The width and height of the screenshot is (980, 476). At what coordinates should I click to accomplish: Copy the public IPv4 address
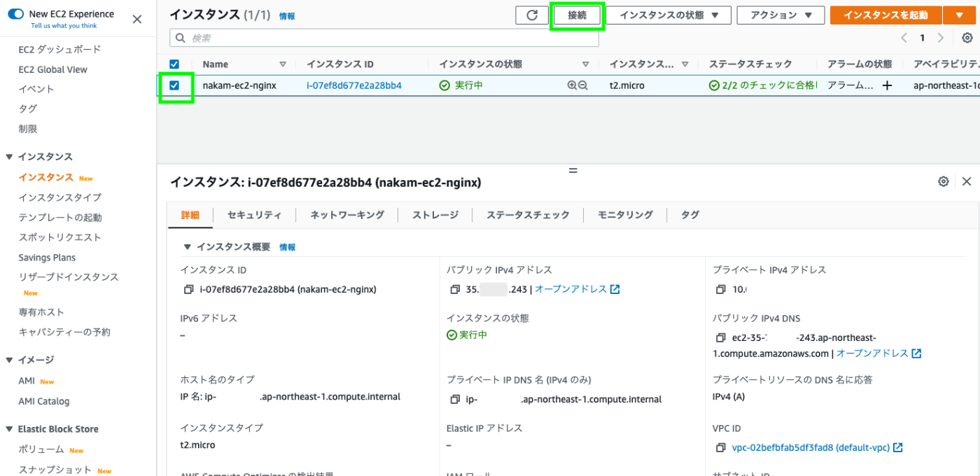coord(454,289)
